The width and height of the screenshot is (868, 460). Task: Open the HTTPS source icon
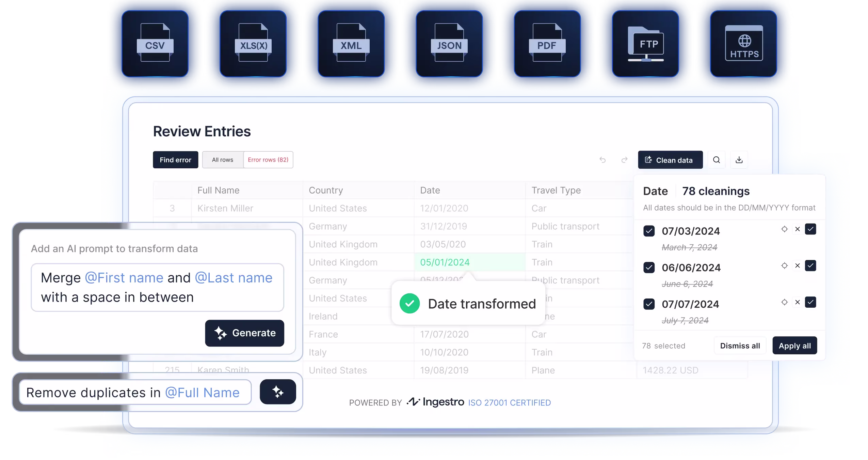click(744, 43)
